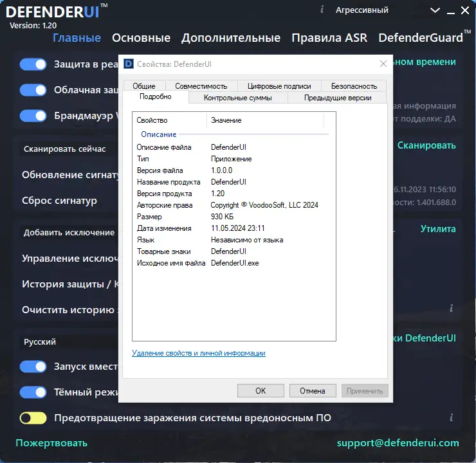Open Цифровые подписи tab
476x463 pixels.
tap(279, 86)
